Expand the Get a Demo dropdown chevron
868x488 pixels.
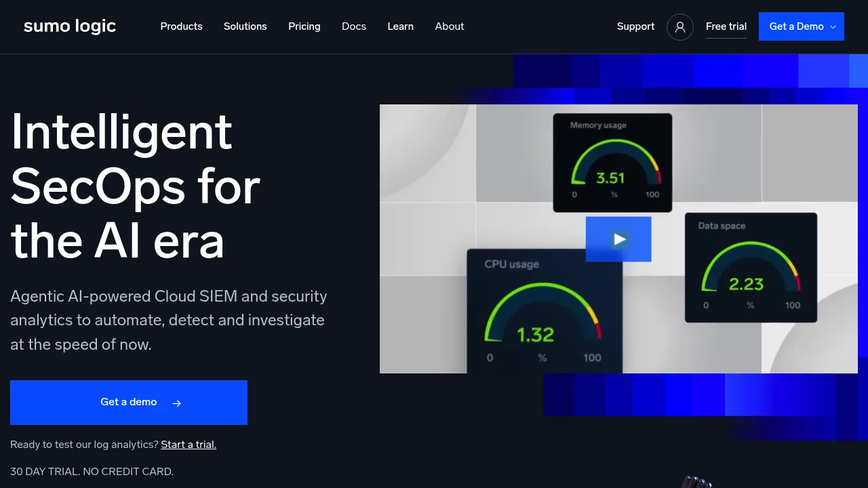833,27
